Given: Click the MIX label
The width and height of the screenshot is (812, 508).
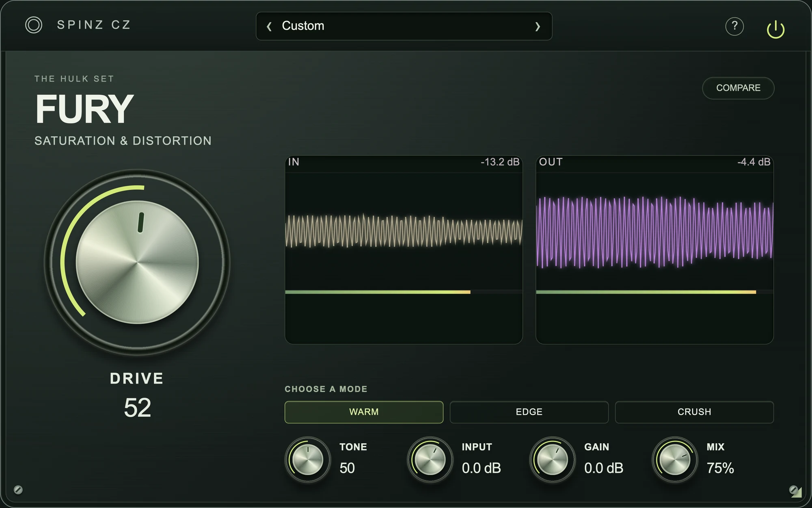Looking at the screenshot, I should point(715,447).
